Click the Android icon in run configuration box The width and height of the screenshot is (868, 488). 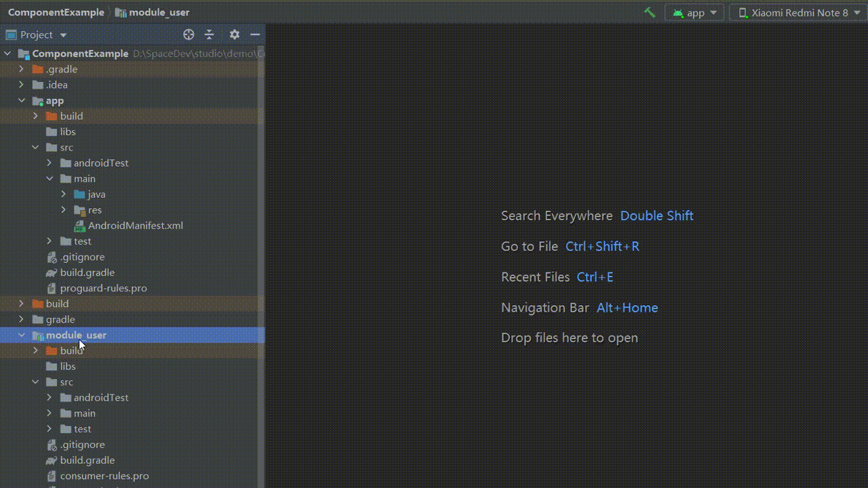677,12
